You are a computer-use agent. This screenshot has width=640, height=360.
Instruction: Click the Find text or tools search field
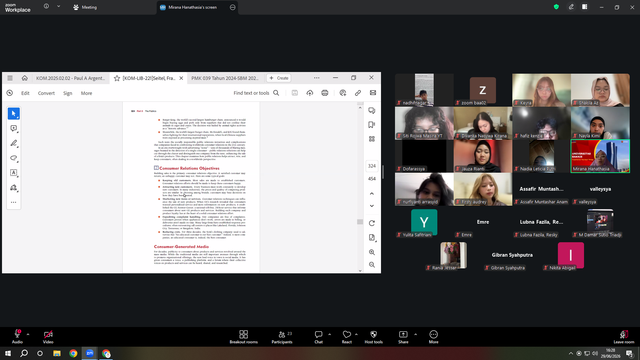[x=256, y=93]
